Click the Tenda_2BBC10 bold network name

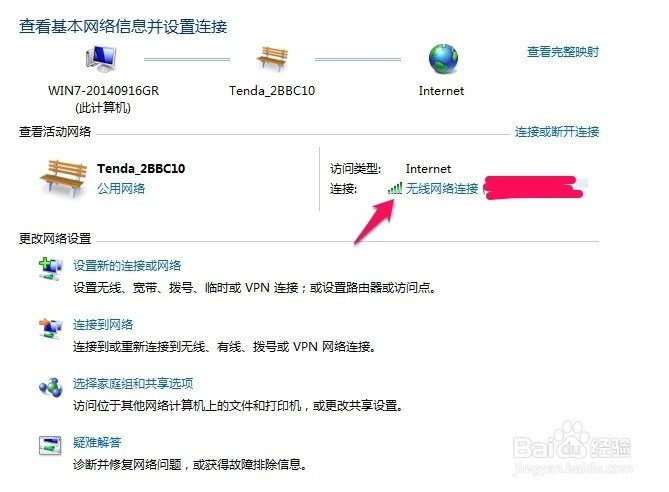point(141,169)
